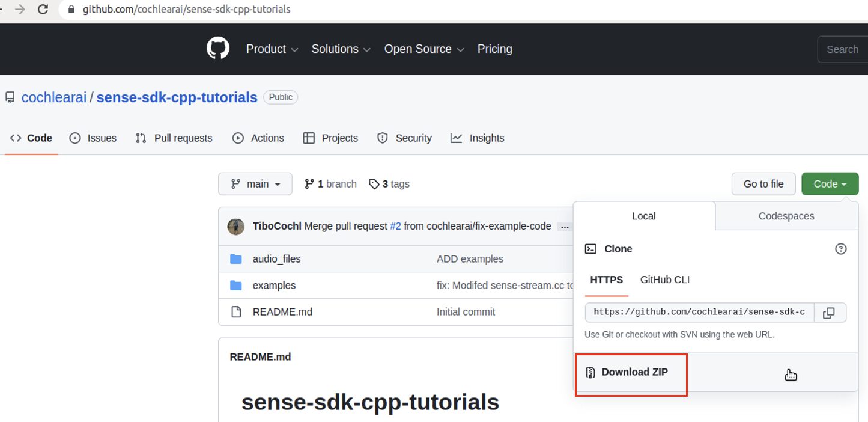Toggle the green Code dropdown
The image size is (868, 422).
click(x=830, y=184)
